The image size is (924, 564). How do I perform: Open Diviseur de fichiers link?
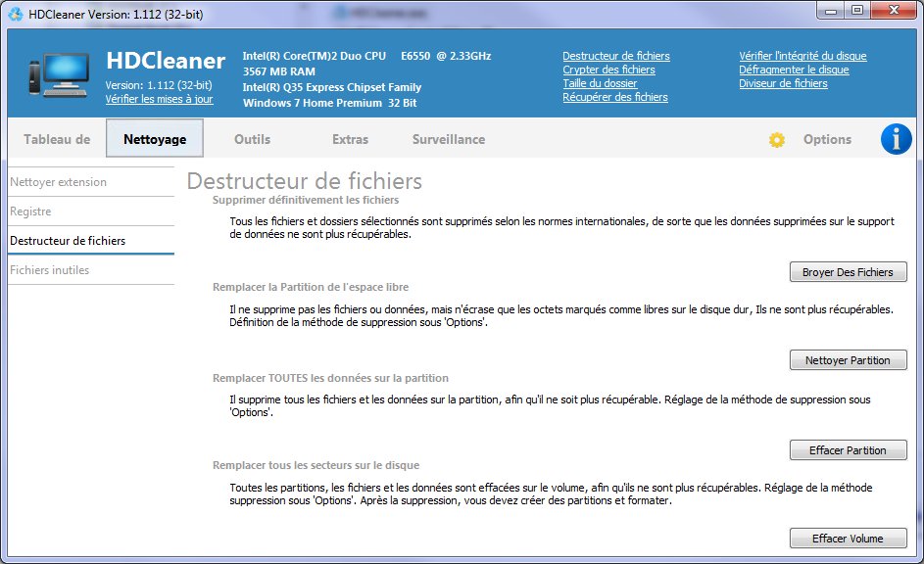(x=783, y=83)
